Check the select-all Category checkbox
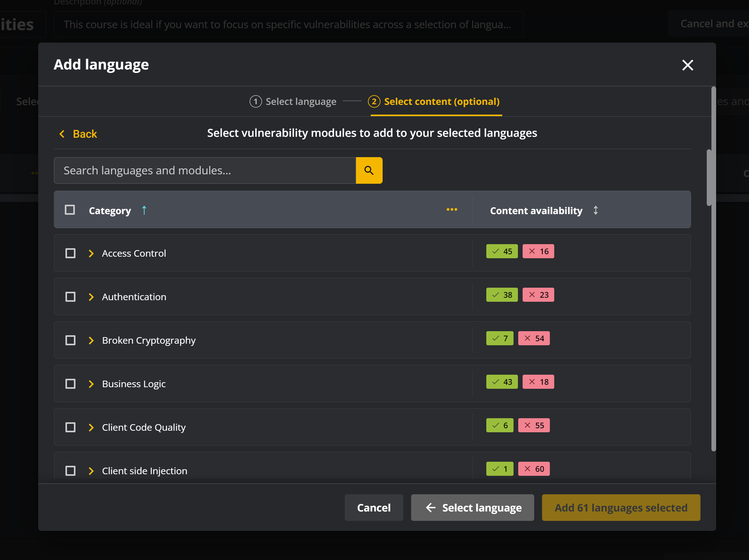Viewport: 749px width, 560px height. pos(70,210)
